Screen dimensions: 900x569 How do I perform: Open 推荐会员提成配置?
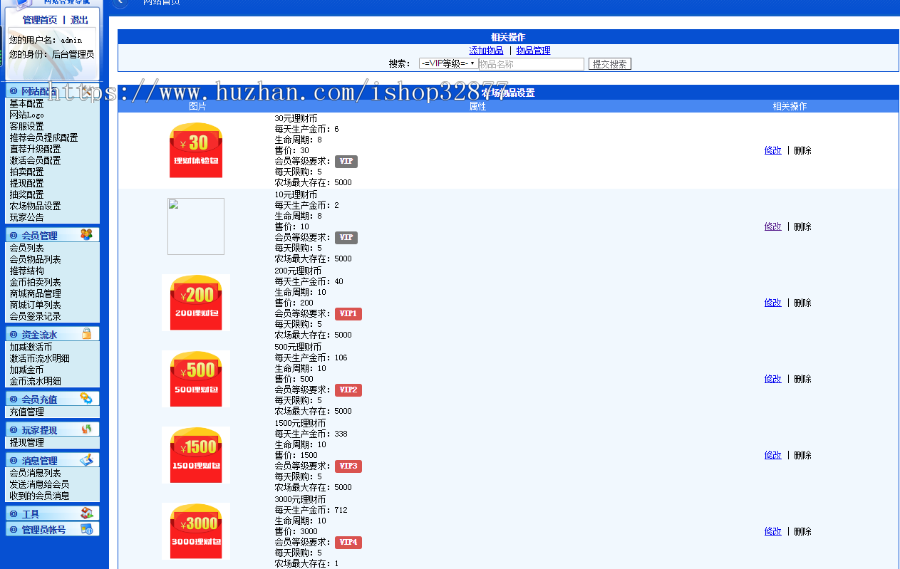pyautogui.click(x=44, y=138)
